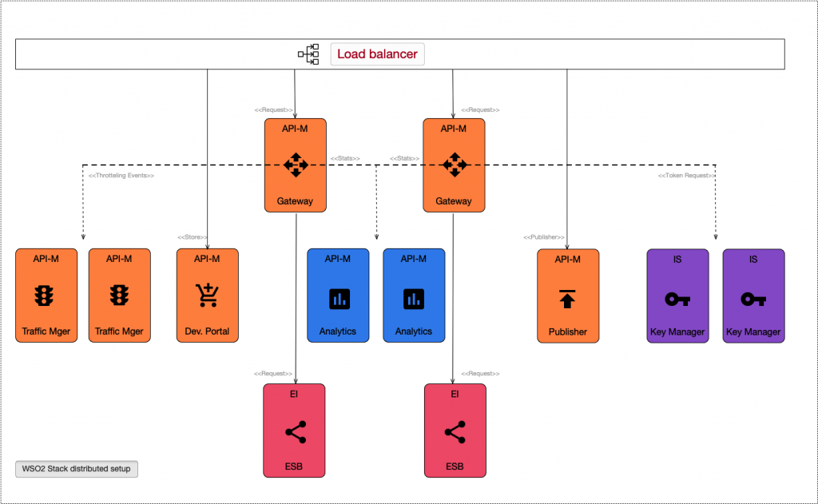This screenshot has width=818, height=504.
Task: Select the Gateway caption of left gateway node
Action: tap(295, 200)
